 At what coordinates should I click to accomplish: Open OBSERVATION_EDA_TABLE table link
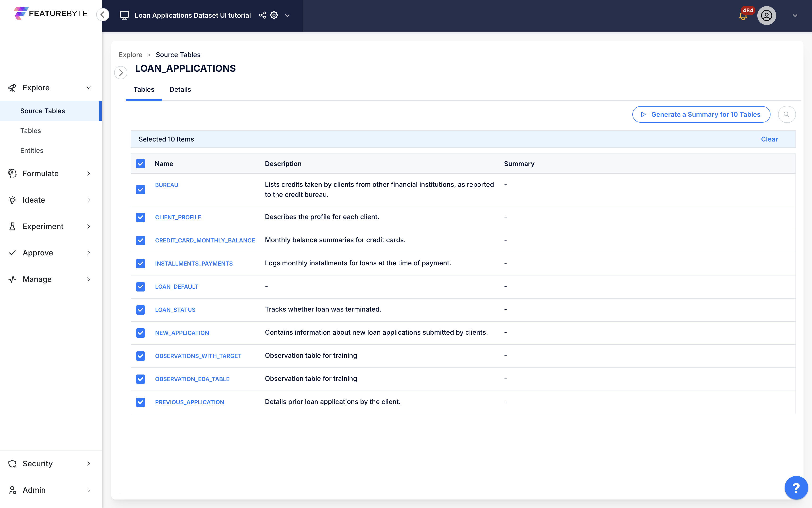pos(192,379)
